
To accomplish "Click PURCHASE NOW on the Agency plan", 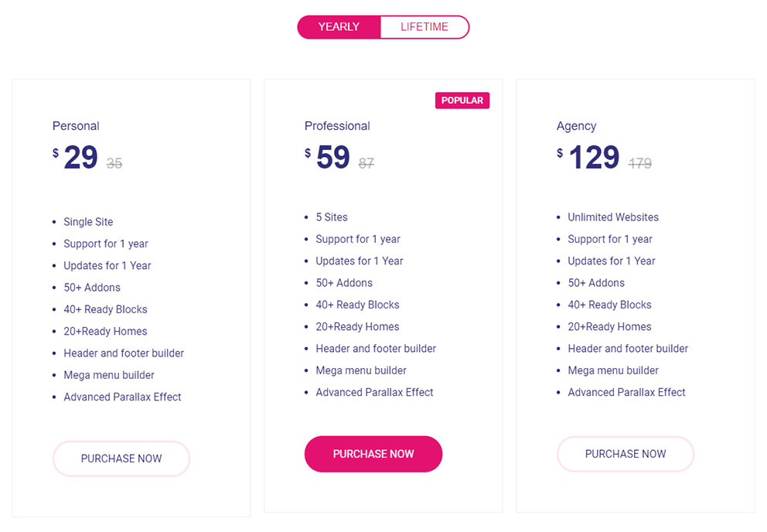I will pyautogui.click(x=626, y=454).
